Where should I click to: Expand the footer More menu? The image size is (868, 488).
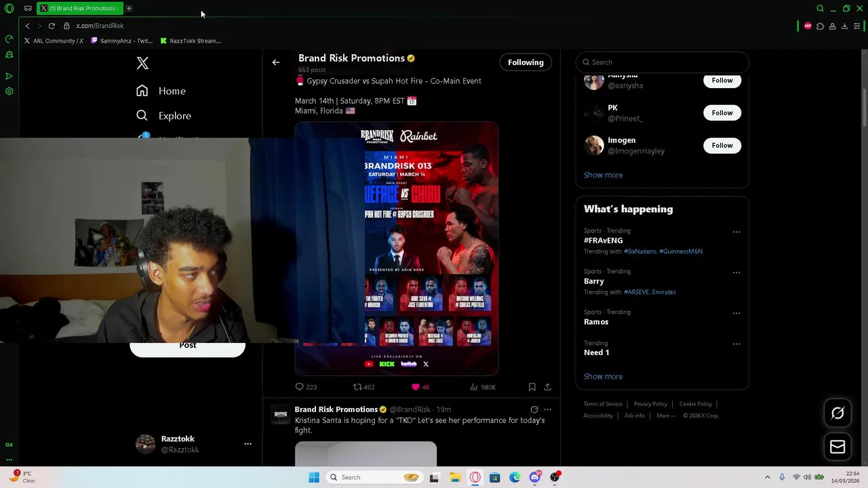click(666, 415)
